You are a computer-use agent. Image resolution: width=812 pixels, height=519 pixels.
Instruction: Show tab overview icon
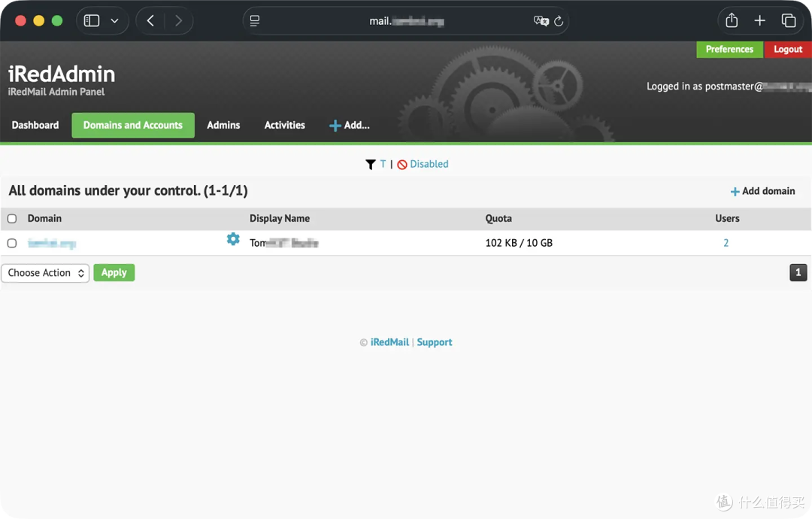788,21
